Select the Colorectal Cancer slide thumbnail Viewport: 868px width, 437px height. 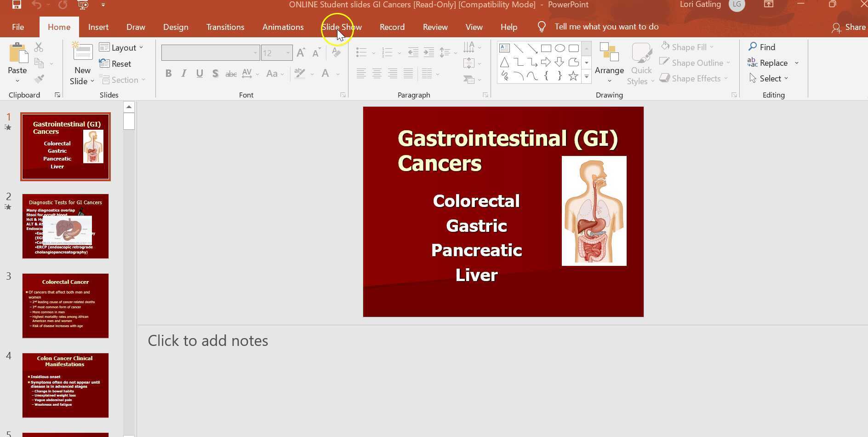(x=65, y=305)
